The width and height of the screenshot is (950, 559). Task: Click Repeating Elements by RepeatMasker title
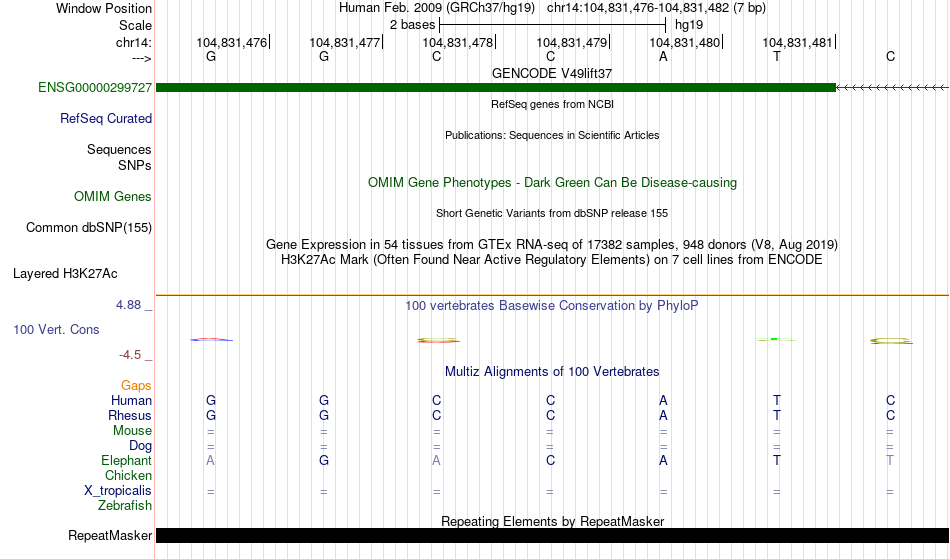point(553,521)
